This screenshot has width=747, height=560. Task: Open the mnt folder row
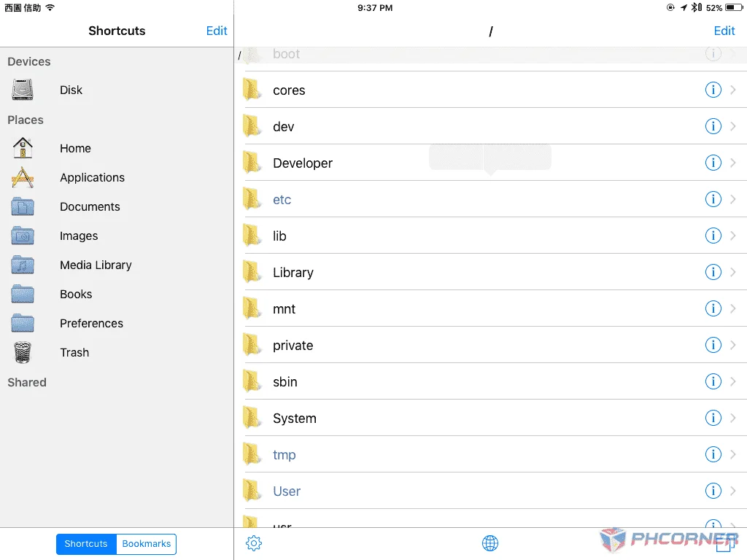(491, 308)
